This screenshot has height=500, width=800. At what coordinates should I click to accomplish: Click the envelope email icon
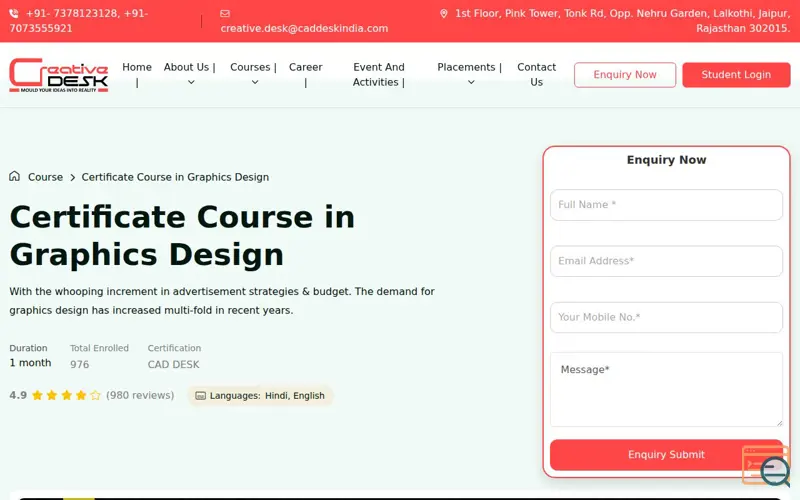[x=224, y=14]
